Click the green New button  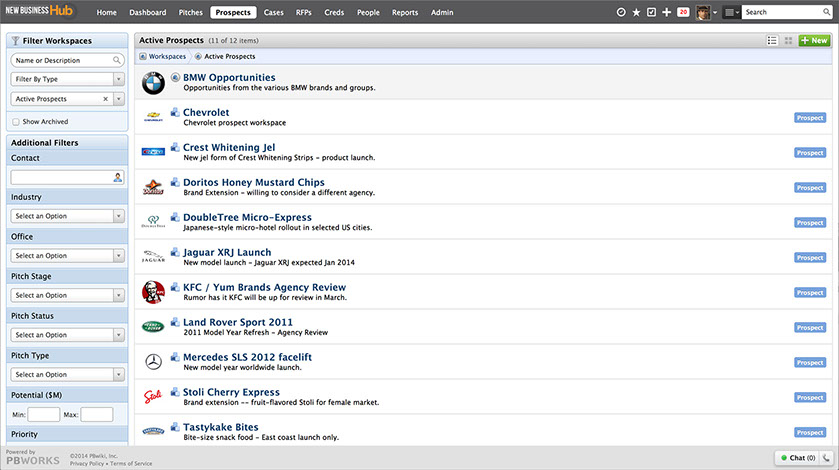(814, 41)
